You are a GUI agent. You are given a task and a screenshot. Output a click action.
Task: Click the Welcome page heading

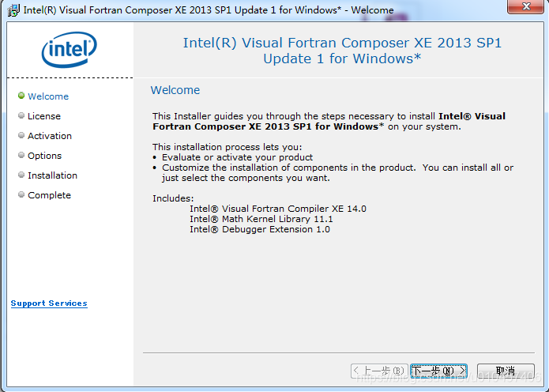click(175, 90)
